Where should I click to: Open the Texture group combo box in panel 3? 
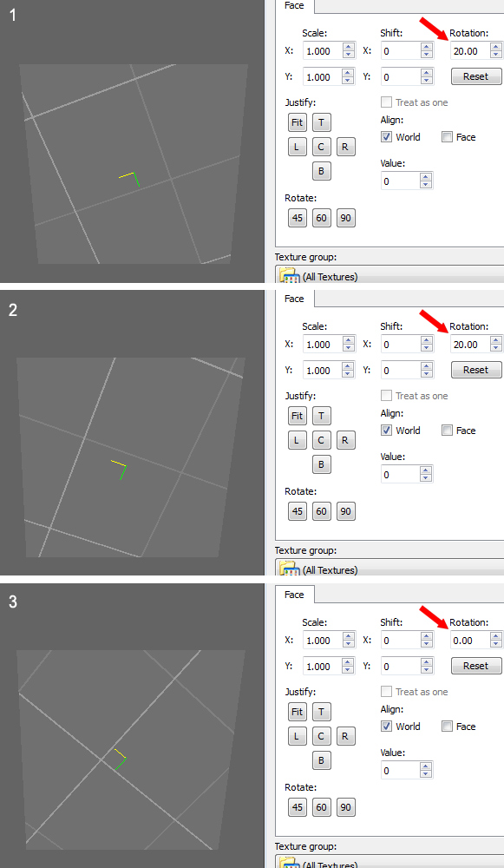(x=389, y=863)
